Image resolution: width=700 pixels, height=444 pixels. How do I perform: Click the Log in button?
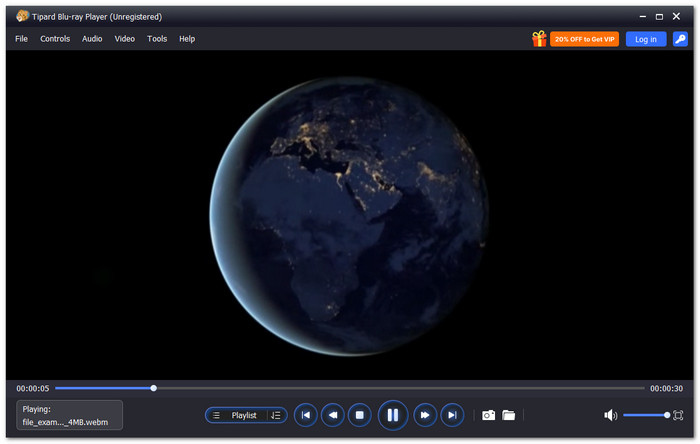646,39
